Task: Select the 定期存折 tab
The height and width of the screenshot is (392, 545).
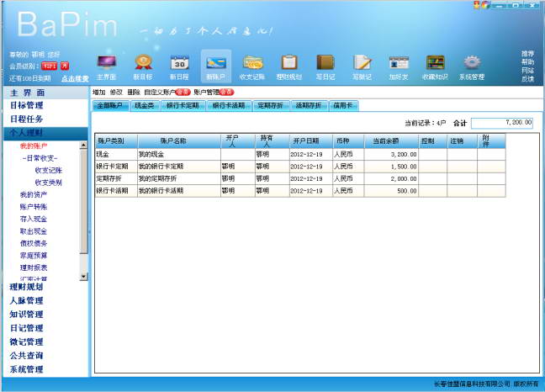Action: [271, 105]
